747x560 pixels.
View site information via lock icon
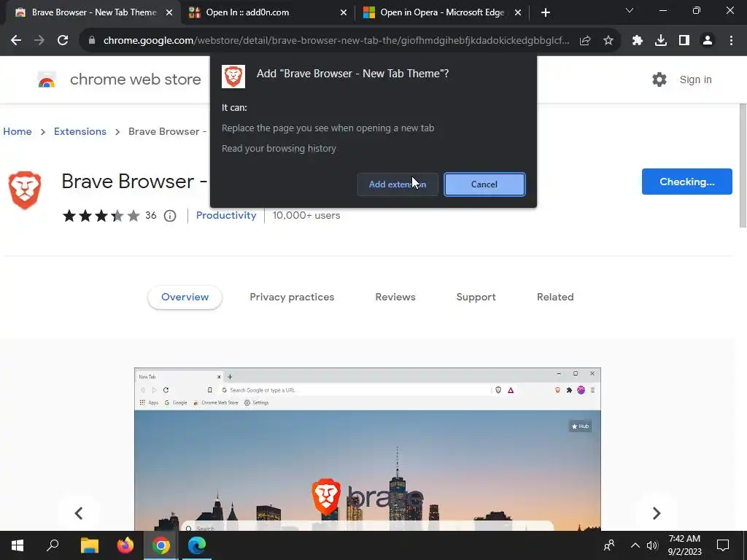92,41
